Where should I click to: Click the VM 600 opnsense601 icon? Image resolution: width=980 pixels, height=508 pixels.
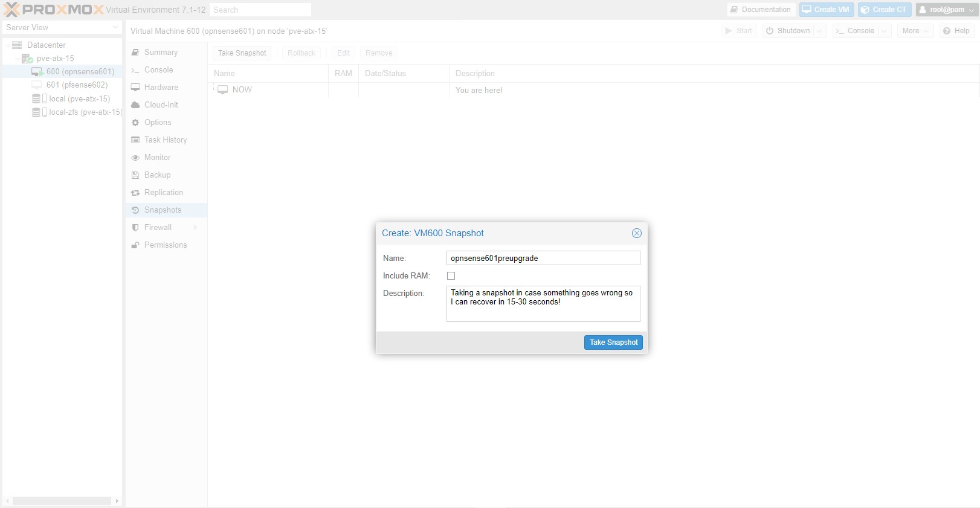37,72
